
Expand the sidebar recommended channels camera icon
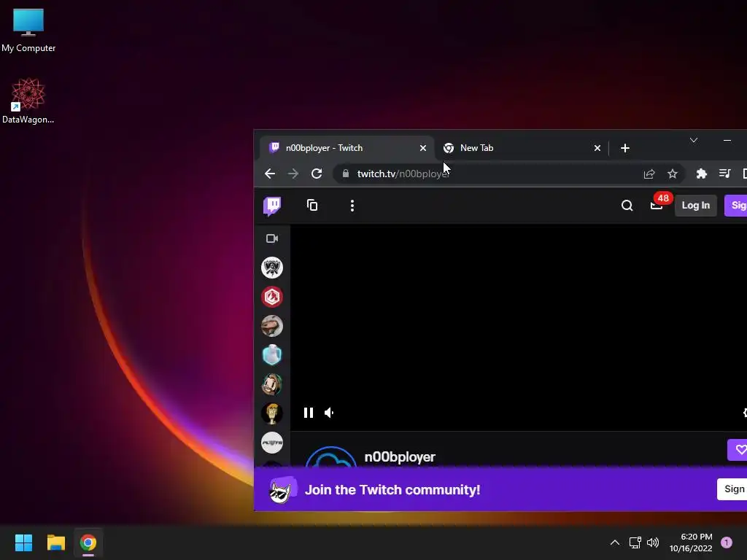[x=272, y=238]
